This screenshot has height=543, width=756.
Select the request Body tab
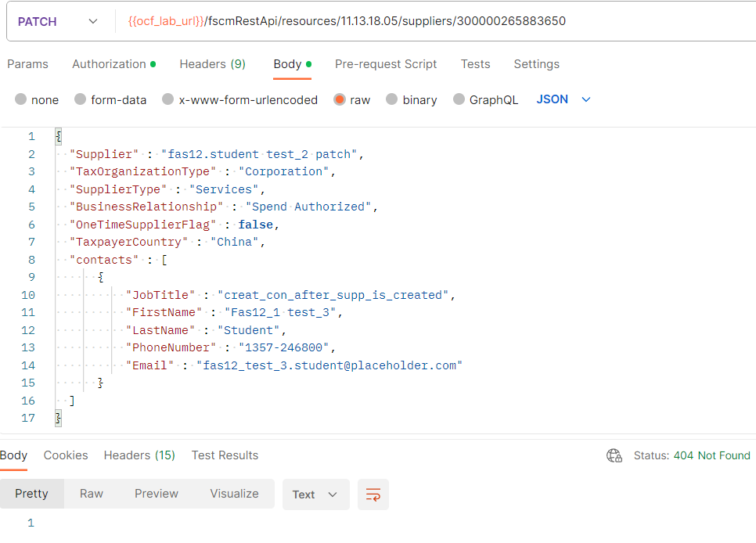[x=292, y=64]
